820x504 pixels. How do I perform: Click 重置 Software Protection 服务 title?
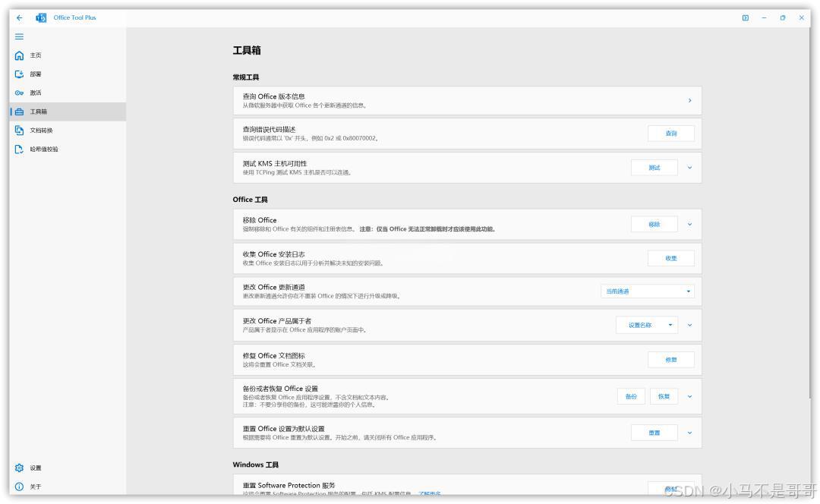point(289,485)
